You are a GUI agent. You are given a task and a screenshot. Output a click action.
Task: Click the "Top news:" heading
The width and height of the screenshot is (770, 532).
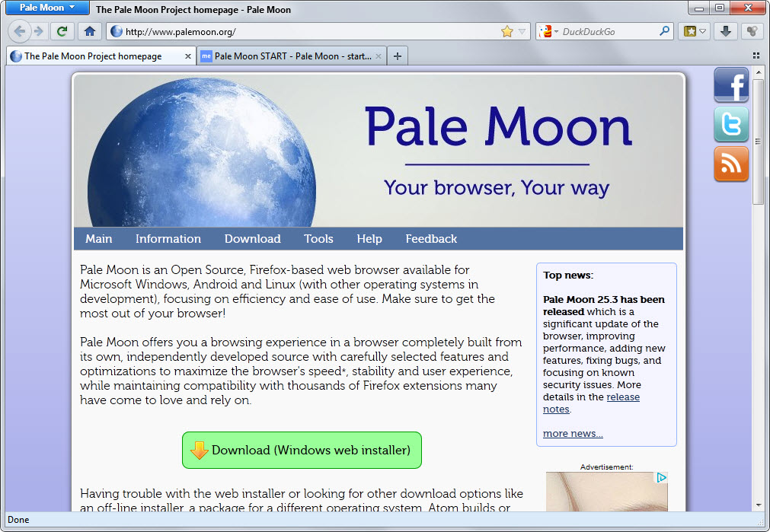coord(567,275)
